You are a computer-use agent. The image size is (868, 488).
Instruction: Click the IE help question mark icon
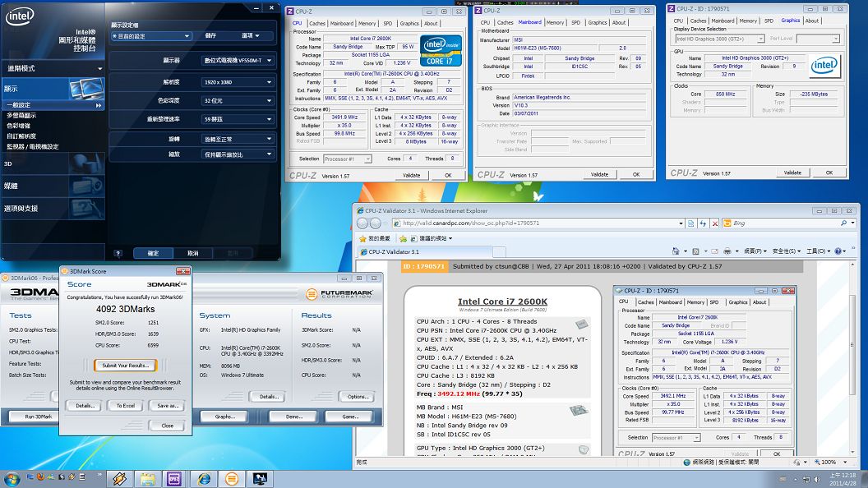click(x=838, y=251)
